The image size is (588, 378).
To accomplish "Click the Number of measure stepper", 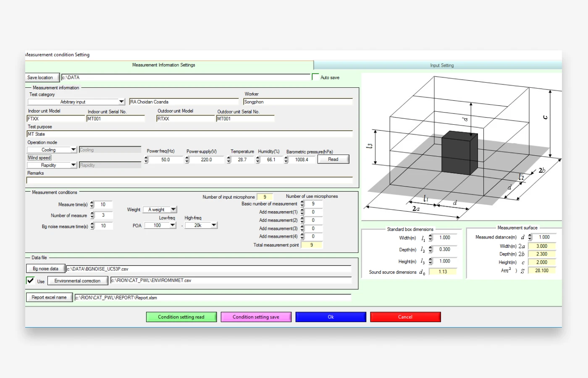I will [x=92, y=215].
